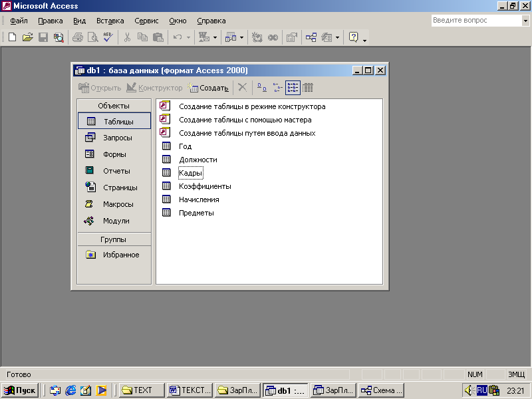Expand the Analyze dropdown arrow
532x399 pixels.
click(241, 37)
